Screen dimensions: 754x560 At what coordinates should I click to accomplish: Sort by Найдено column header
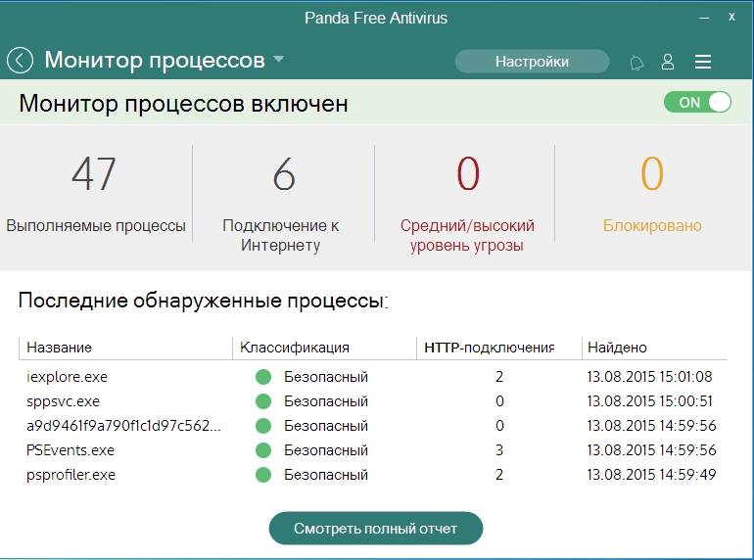[618, 348]
